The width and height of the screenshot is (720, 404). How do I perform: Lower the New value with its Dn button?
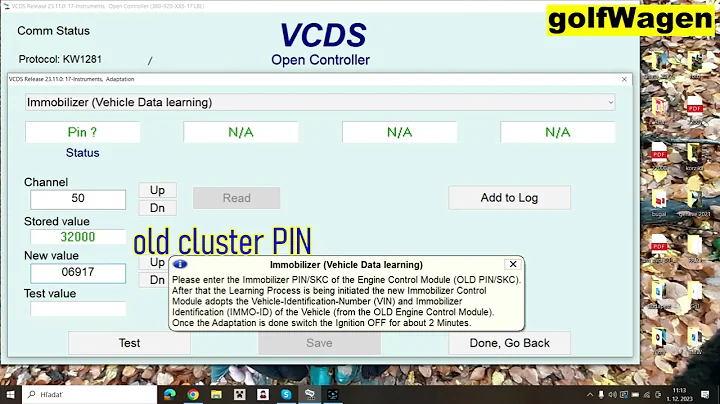156,280
